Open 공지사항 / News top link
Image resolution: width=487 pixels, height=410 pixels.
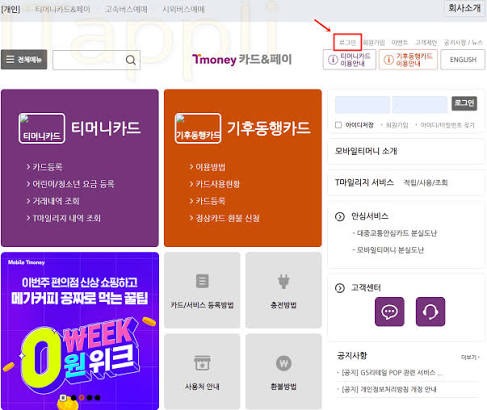click(x=463, y=43)
